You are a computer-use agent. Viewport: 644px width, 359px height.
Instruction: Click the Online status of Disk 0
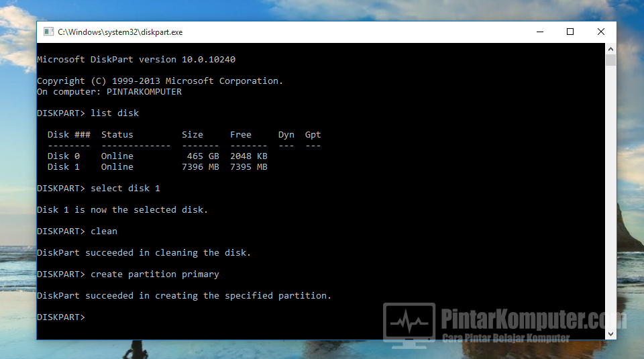pos(117,156)
